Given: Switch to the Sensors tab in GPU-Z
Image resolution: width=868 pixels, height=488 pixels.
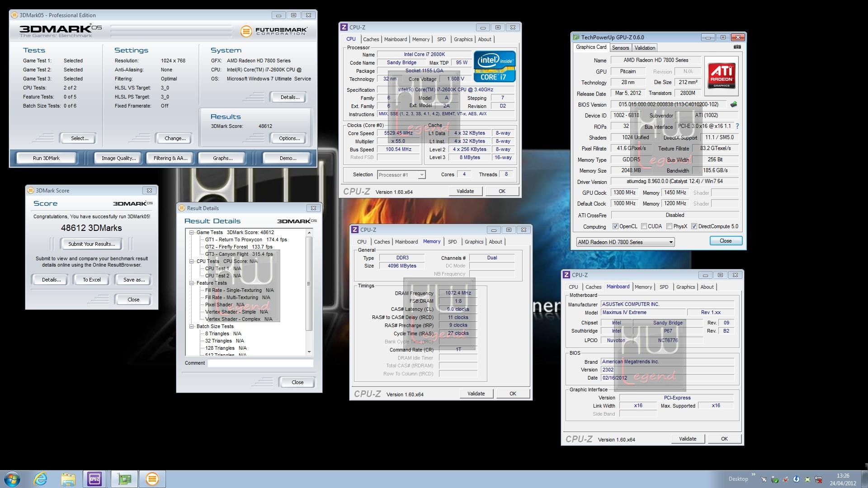Looking at the screenshot, I should point(620,48).
